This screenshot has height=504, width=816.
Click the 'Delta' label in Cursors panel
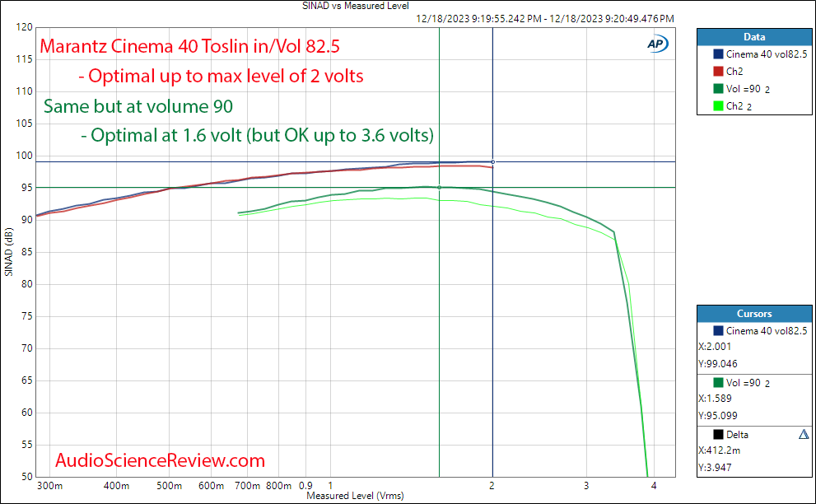tap(737, 434)
